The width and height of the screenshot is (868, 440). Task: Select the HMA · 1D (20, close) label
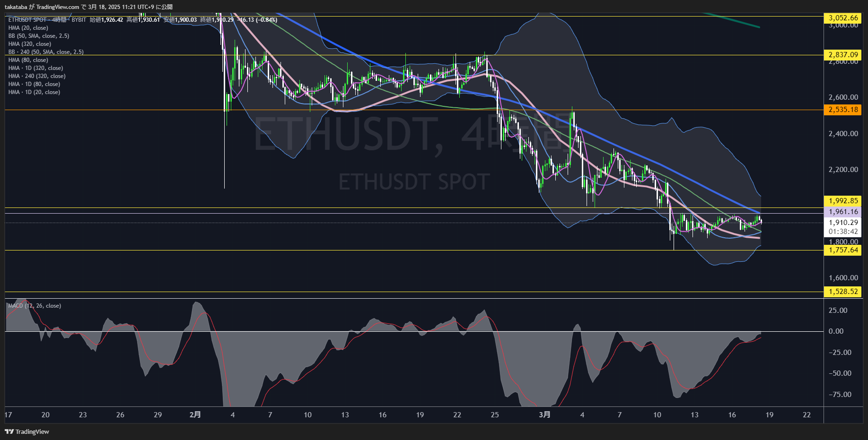[x=34, y=92]
